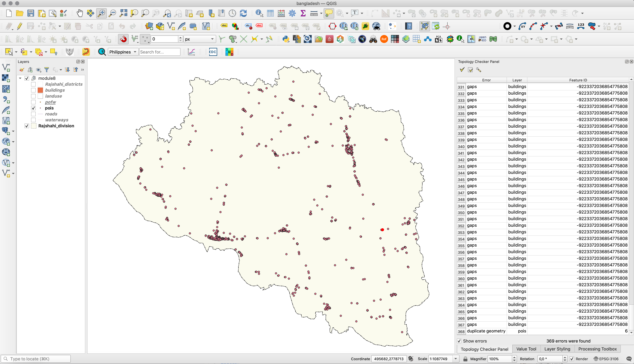The height and width of the screenshot is (364, 634).
Task: Click the Error column header
Action: pyautogui.click(x=486, y=80)
